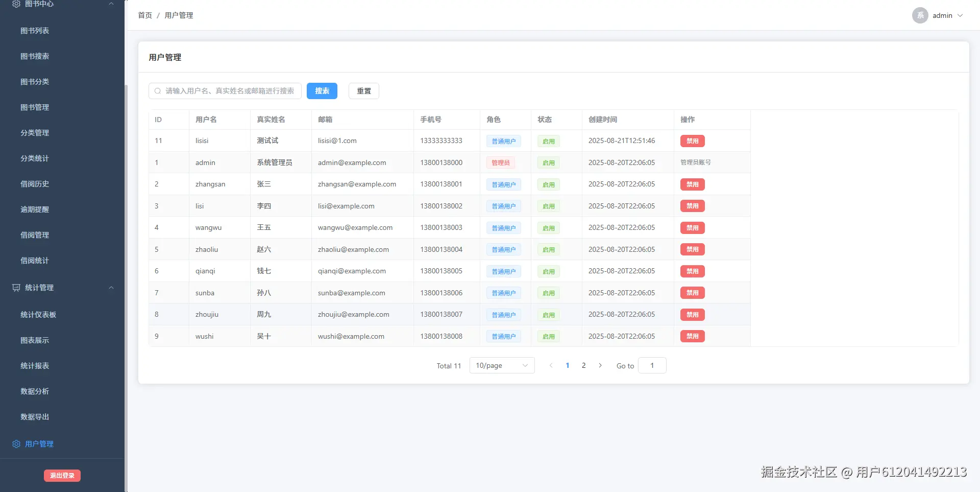
Task: Go to next page arrow
Action: [600, 365]
